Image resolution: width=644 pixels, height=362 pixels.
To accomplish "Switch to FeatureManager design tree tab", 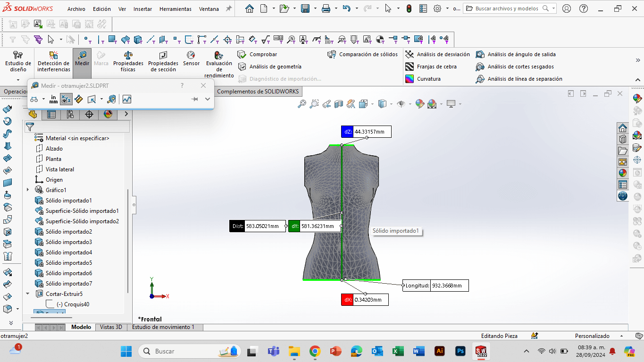I will 33,114.
